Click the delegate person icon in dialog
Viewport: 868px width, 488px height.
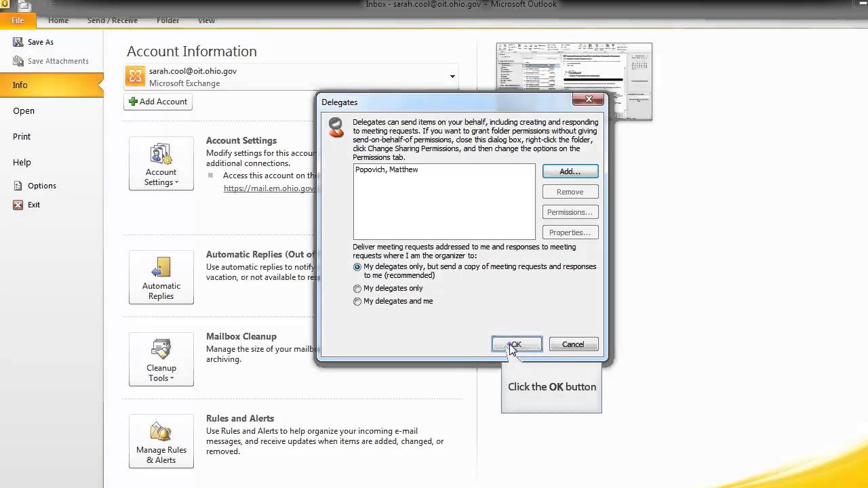[336, 127]
